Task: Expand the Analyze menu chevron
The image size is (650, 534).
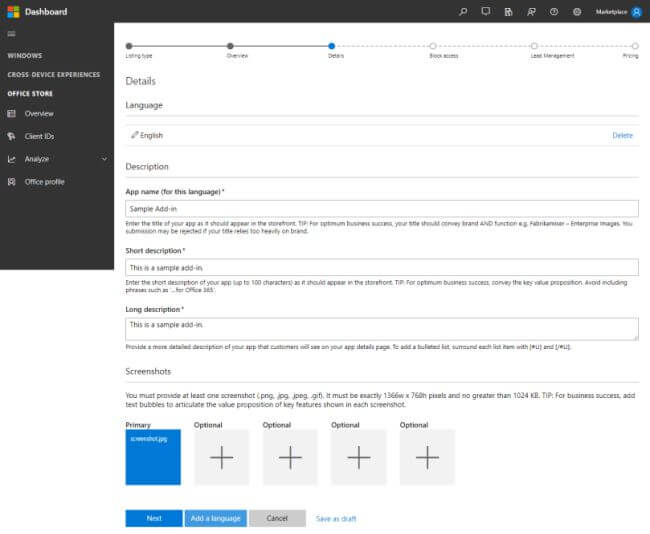Action: [104, 159]
